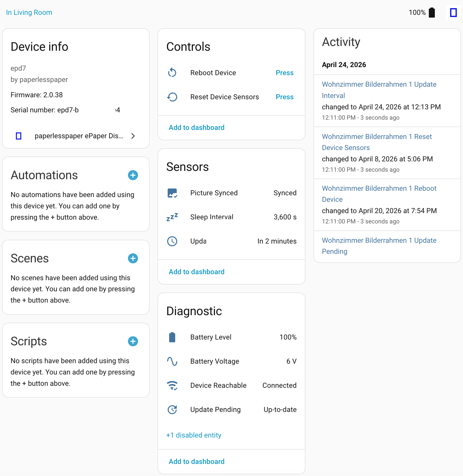Click the Battery Voltage sine wave icon
Viewport: 463px width, 476px height.
(172, 361)
